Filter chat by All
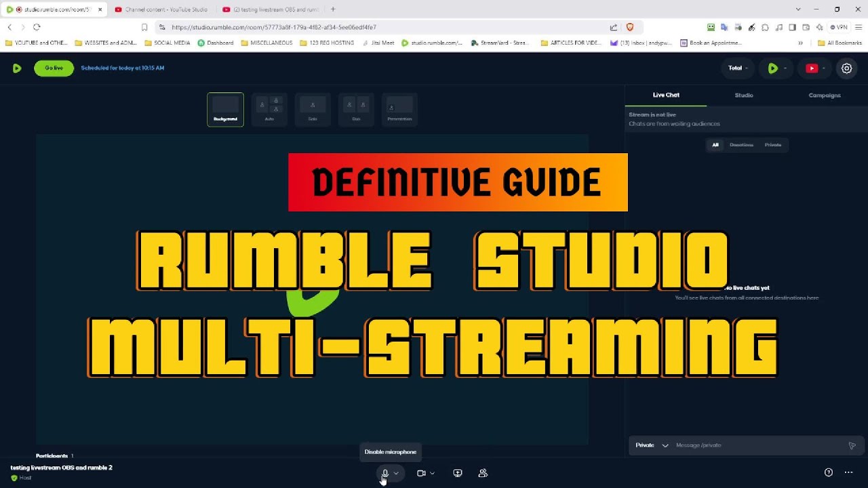 [715, 144]
